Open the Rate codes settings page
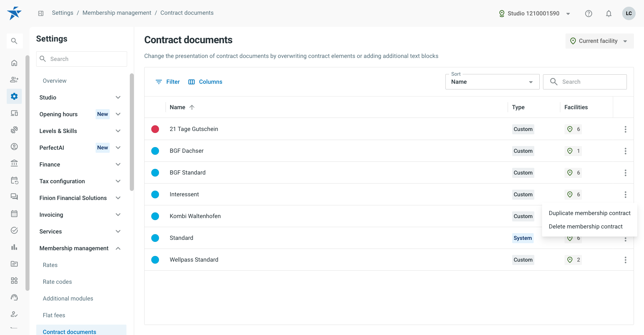Viewport: 644px width, 335px height. coord(57,282)
